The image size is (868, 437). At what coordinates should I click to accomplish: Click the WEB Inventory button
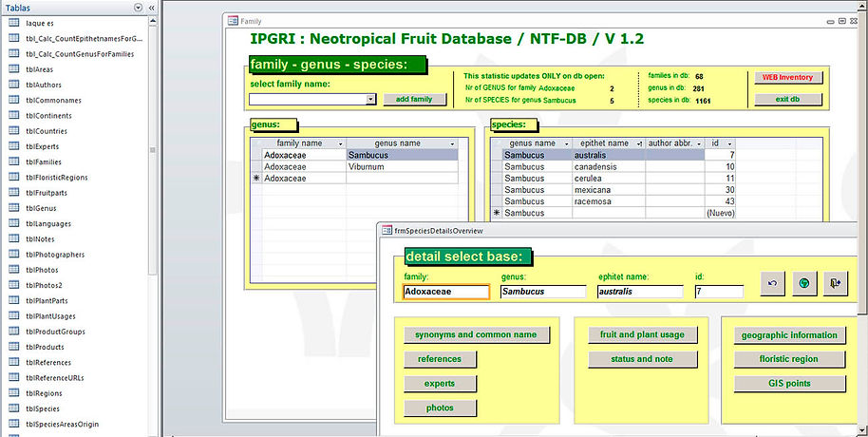coord(787,78)
